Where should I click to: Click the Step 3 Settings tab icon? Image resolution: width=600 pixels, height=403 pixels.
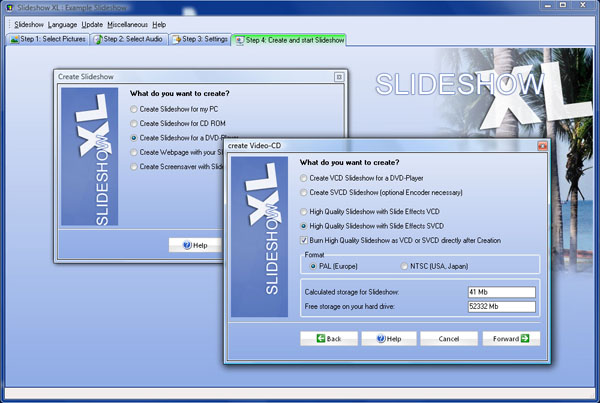176,39
